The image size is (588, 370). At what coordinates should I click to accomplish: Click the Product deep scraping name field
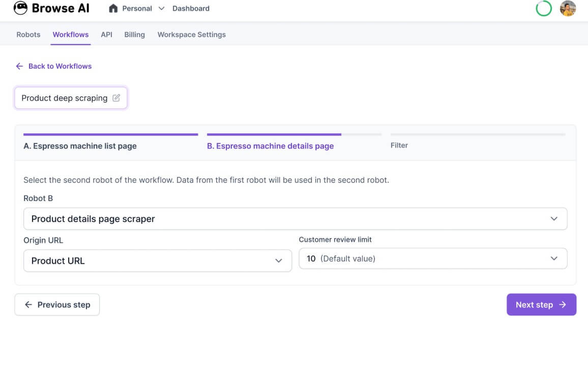(71, 98)
